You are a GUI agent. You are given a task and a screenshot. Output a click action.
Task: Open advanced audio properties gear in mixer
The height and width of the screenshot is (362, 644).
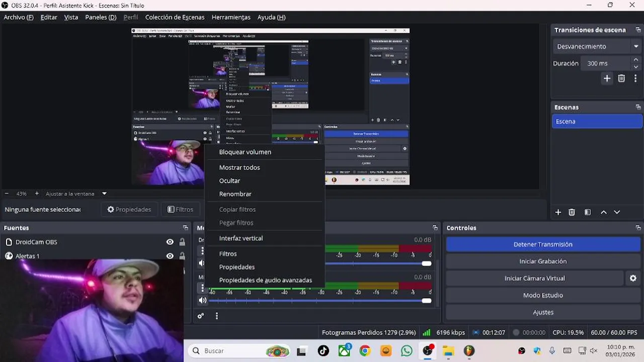(201, 316)
